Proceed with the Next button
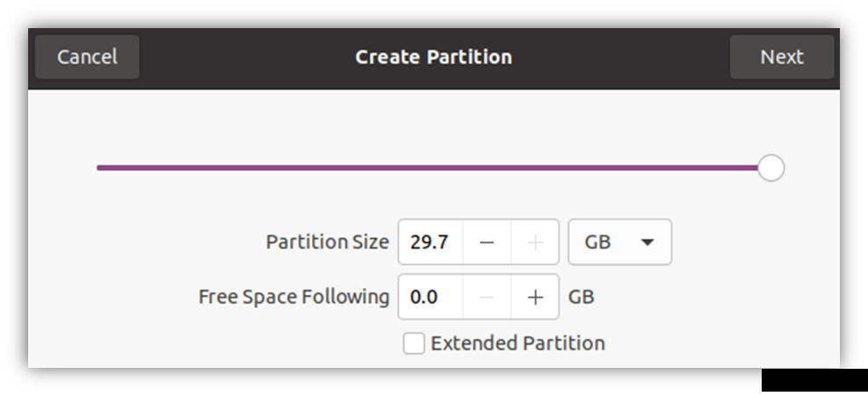 [782, 57]
